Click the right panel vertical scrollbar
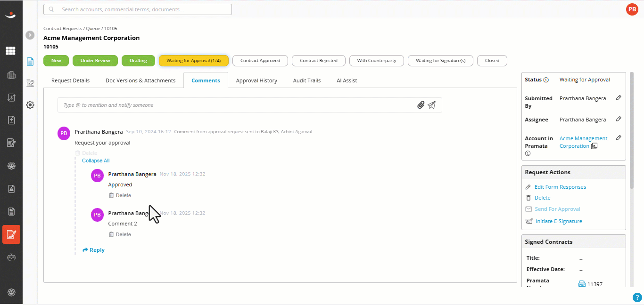Viewport: 644px width, 305px height. pyautogui.click(x=632, y=129)
